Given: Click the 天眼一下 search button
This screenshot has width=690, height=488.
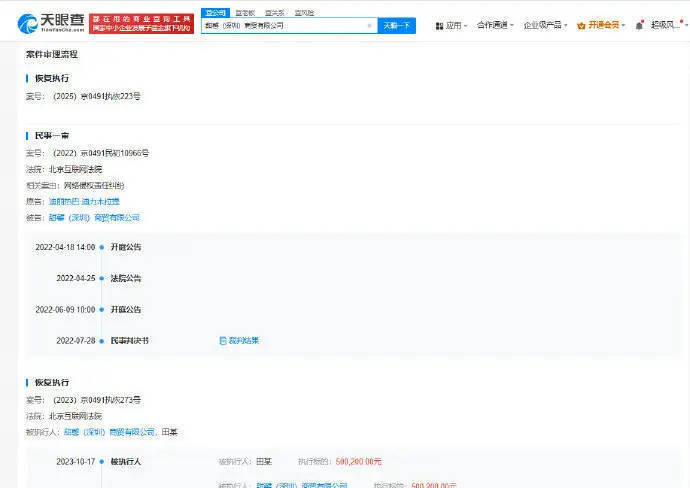Looking at the screenshot, I should pyautogui.click(x=396, y=26).
